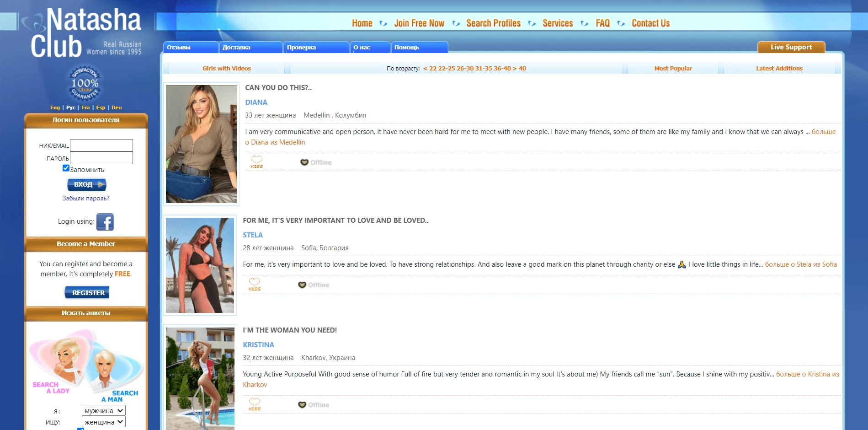
Task: Send a Kiss to Stela
Action: point(255,285)
